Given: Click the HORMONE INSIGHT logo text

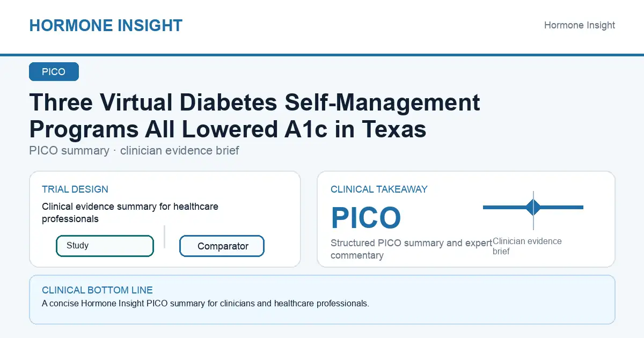Looking at the screenshot, I should click(106, 25).
